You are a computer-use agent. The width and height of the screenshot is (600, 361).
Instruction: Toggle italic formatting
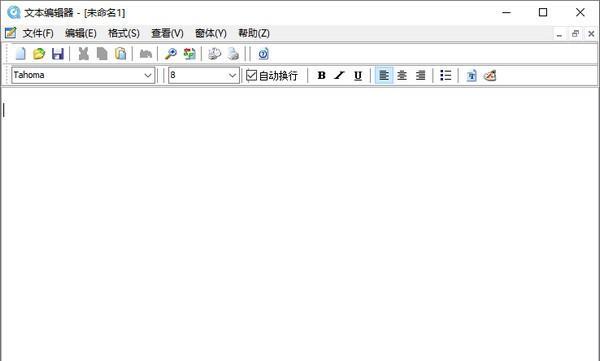coord(339,75)
